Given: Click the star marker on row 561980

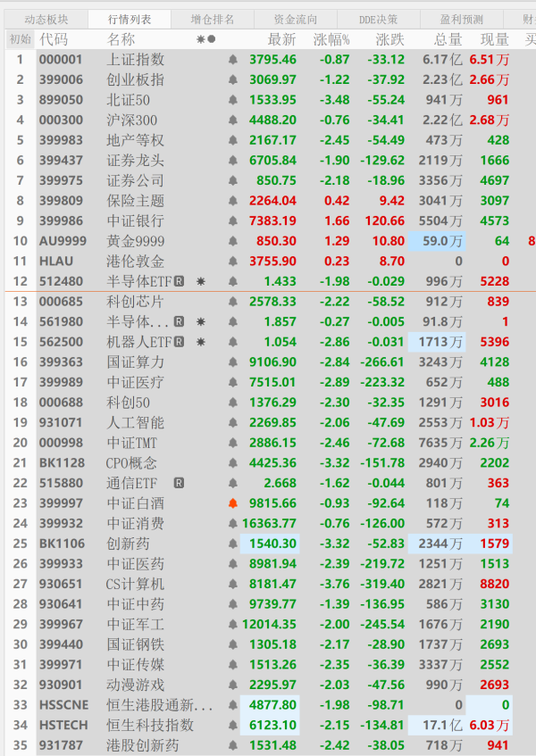Looking at the screenshot, I should (201, 321).
